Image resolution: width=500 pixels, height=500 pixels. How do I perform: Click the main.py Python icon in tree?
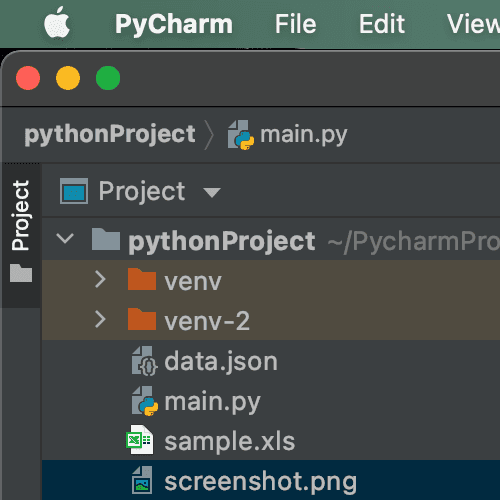click(145, 401)
